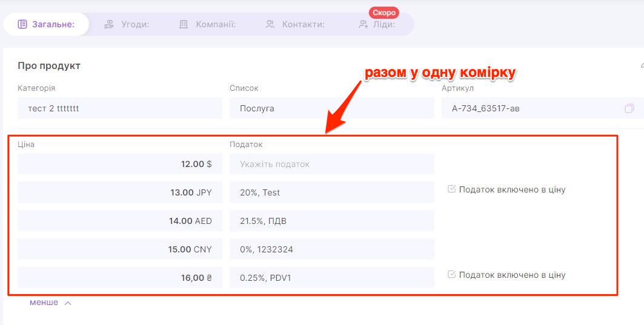Click the edit pencil icon in Про продукт
644x325 pixels.
(x=642, y=65)
